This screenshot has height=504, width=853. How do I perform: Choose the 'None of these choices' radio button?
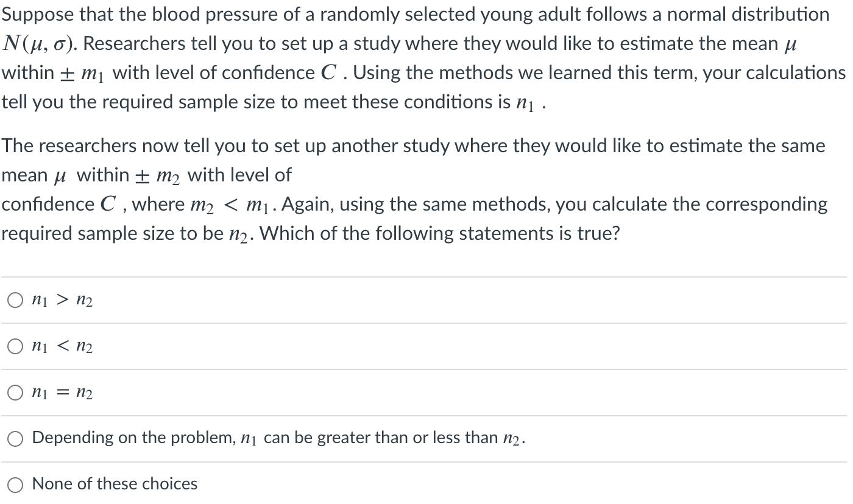(x=15, y=485)
